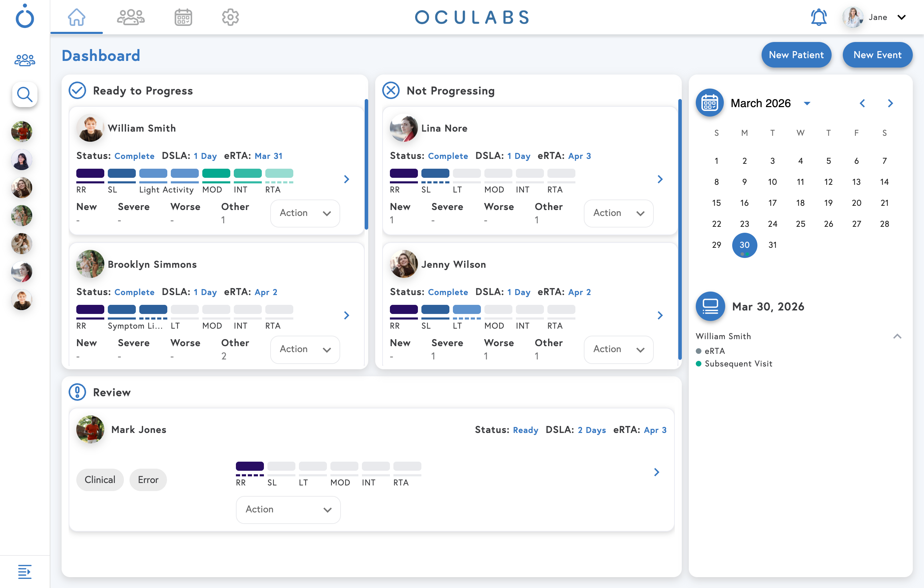Click Jenny Wilson's LT stage bar

[x=467, y=309]
